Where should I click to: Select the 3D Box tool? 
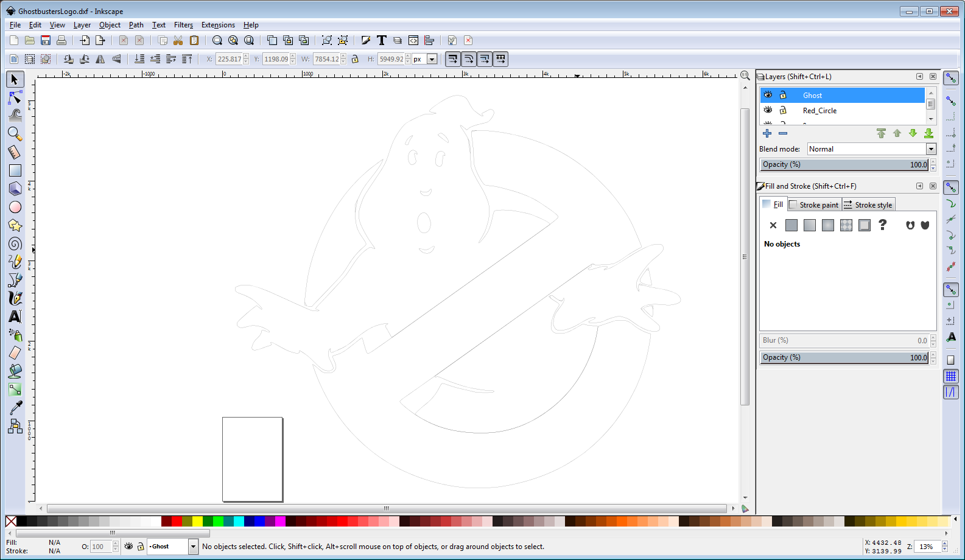[x=15, y=189]
